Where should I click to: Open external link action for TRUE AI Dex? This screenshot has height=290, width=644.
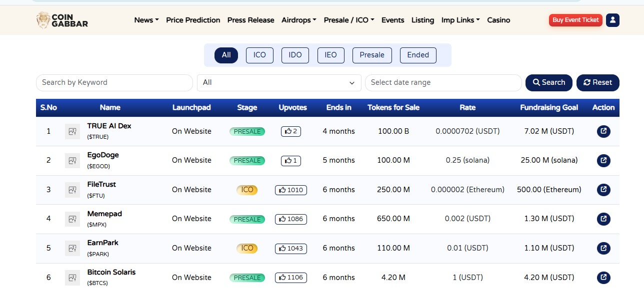603,131
